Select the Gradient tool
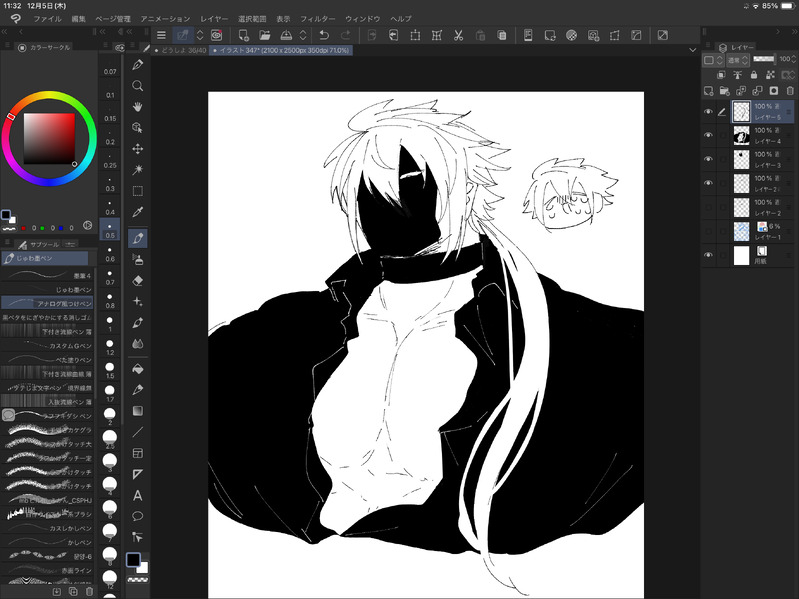799x599 pixels. click(138, 411)
